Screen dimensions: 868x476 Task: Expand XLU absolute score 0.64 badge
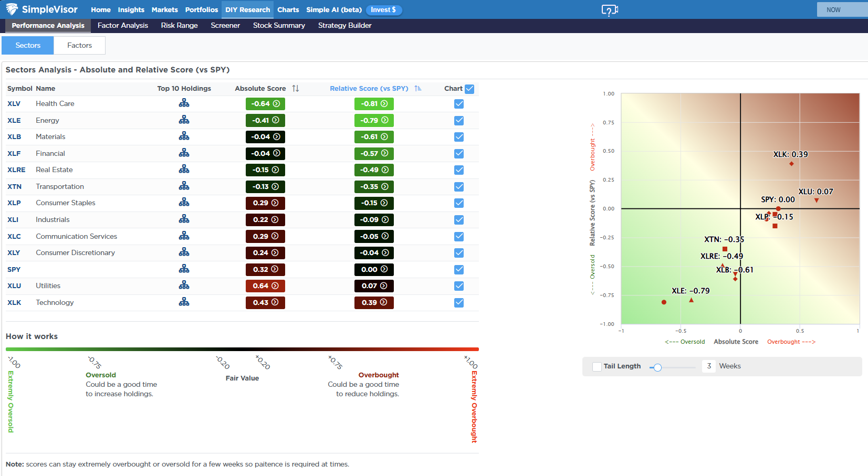(x=265, y=286)
